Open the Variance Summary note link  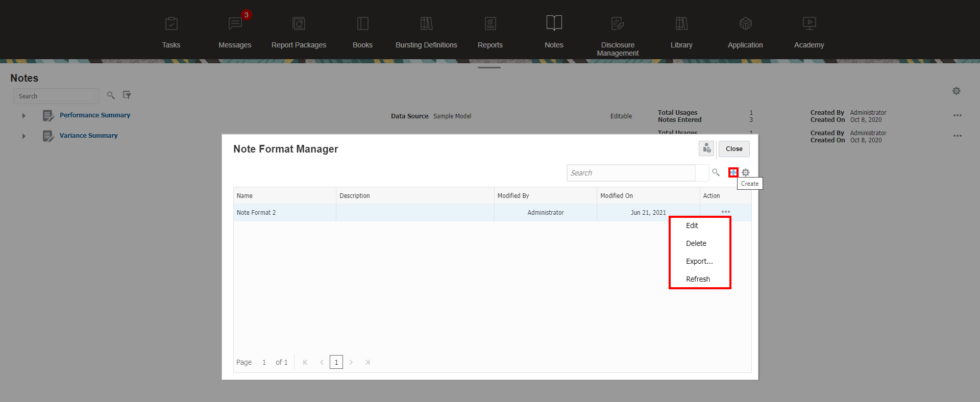click(x=88, y=136)
